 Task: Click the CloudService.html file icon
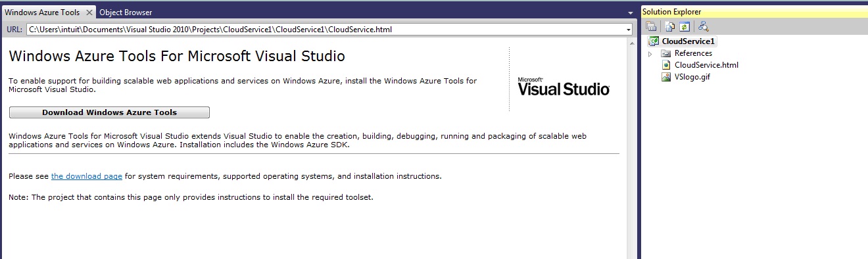(666, 65)
